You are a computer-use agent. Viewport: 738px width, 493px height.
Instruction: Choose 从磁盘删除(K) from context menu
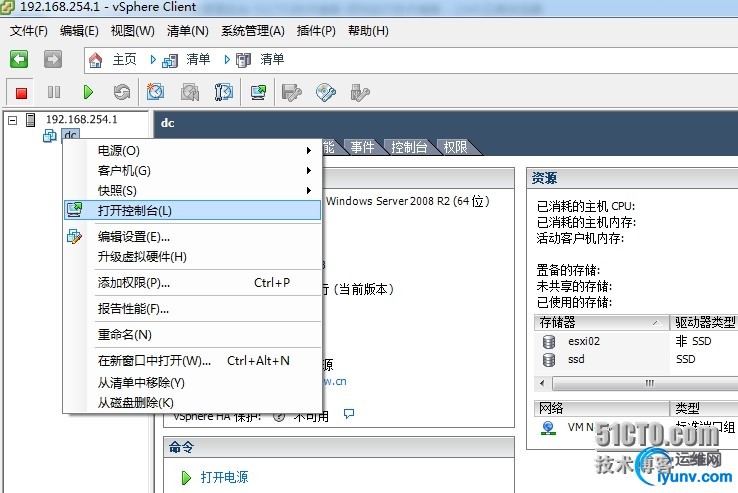pos(193,403)
